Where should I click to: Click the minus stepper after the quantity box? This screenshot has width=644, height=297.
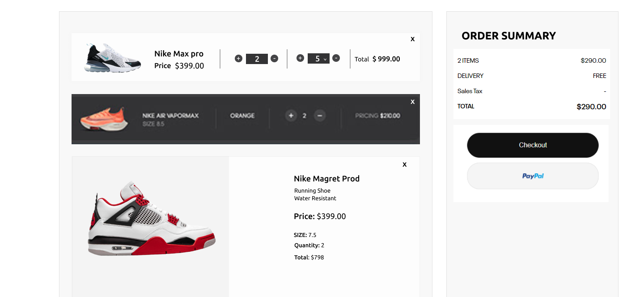tap(274, 58)
